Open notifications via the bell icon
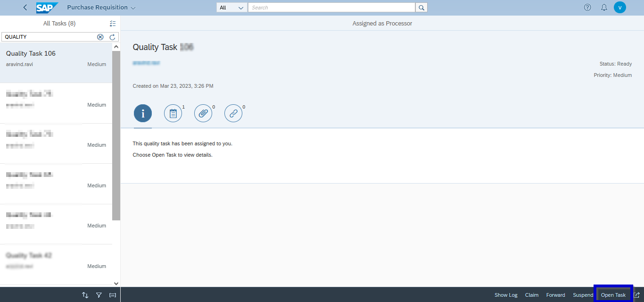The height and width of the screenshot is (302, 644). tap(603, 7)
